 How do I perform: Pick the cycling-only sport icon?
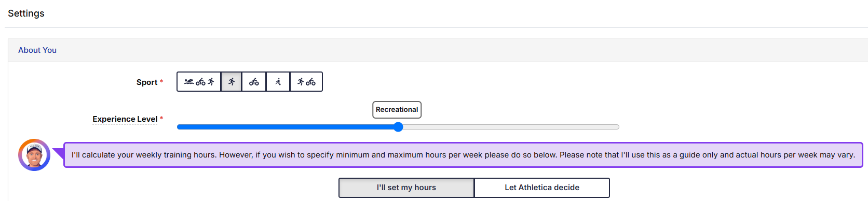tap(254, 82)
